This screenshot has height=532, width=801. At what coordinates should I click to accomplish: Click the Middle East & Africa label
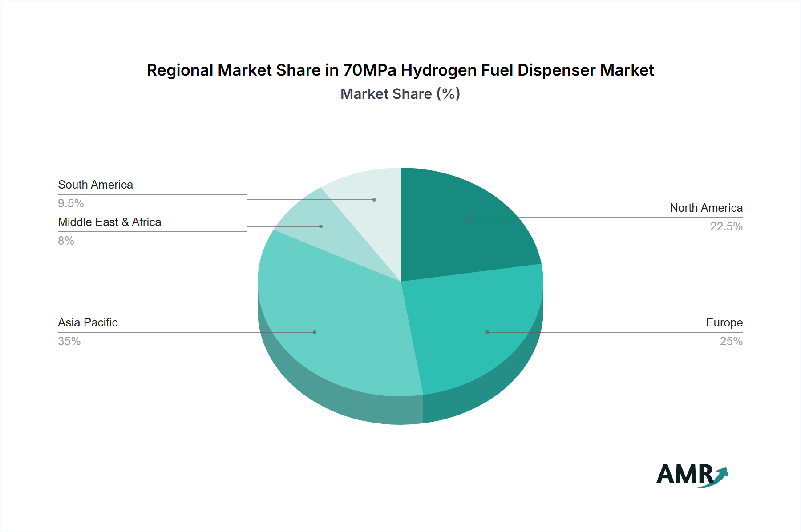click(109, 222)
